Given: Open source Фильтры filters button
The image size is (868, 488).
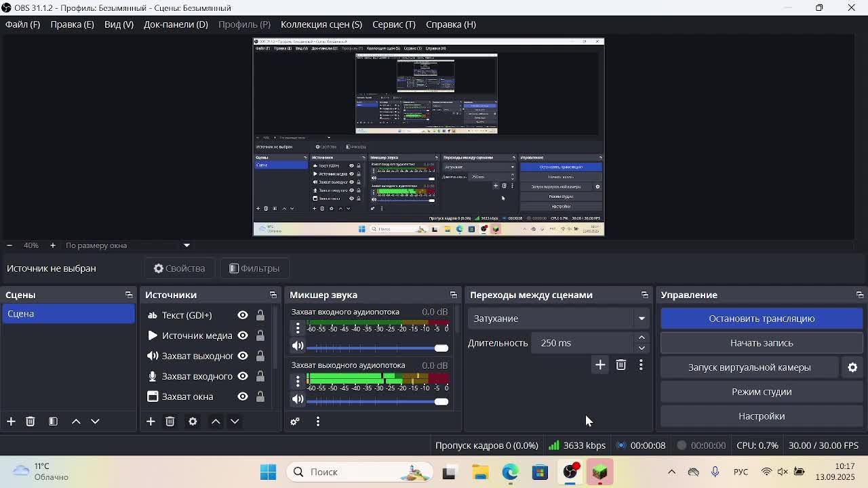Looking at the screenshot, I should 254,268.
